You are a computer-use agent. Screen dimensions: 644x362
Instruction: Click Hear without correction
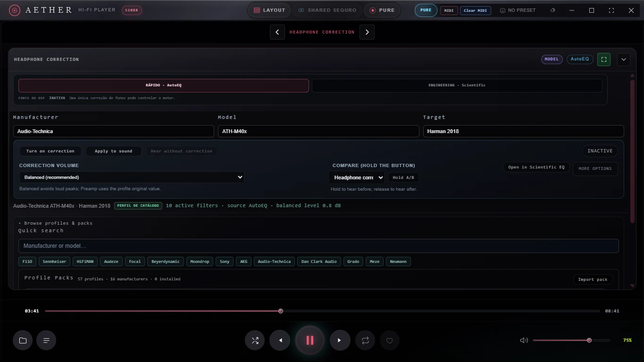click(182, 151)
